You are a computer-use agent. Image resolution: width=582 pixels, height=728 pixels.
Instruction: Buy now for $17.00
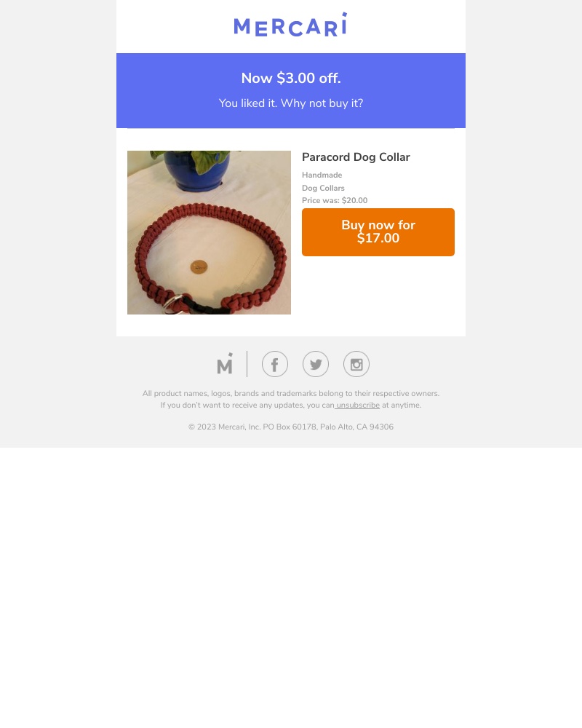(x=378, y=232)
